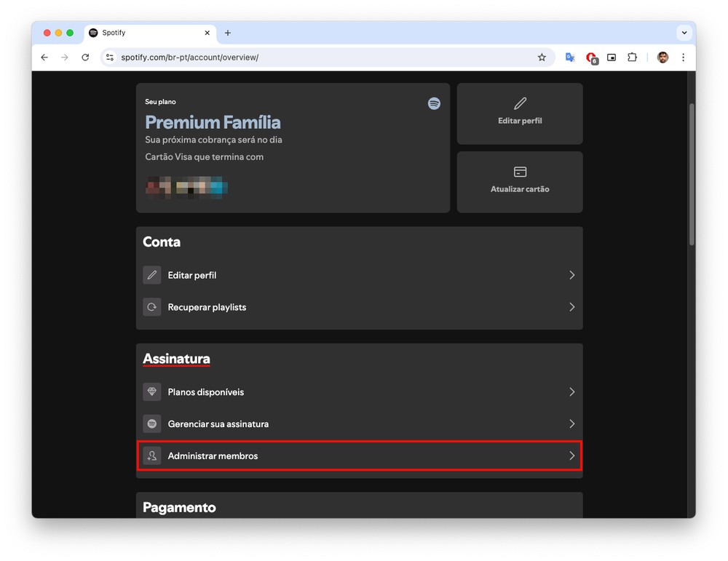The image size is (728, 561).
Task: Click the card icon above Atualizar cartão
Action: (520, 172)
